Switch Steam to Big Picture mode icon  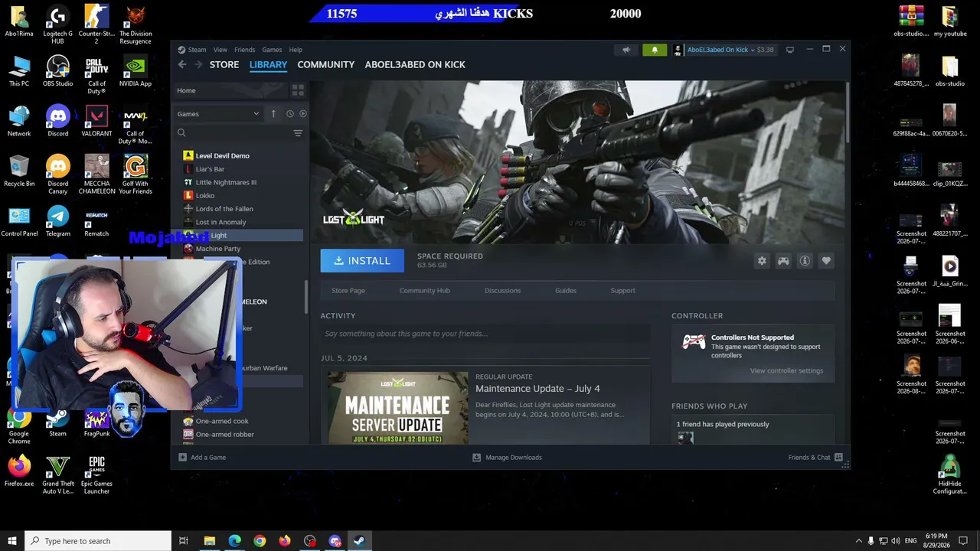790,50
